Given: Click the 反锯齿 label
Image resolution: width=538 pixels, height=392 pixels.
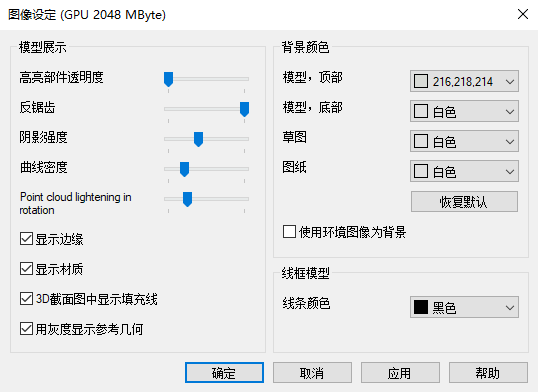Looking at the screenshot, I should click(x=37, y=107).
